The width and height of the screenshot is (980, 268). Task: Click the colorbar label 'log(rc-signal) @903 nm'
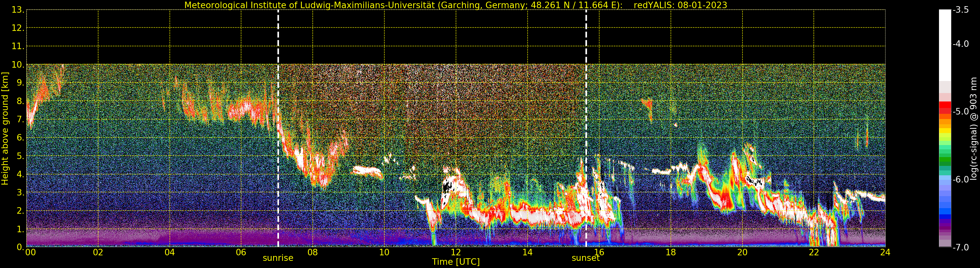(973, 128)
